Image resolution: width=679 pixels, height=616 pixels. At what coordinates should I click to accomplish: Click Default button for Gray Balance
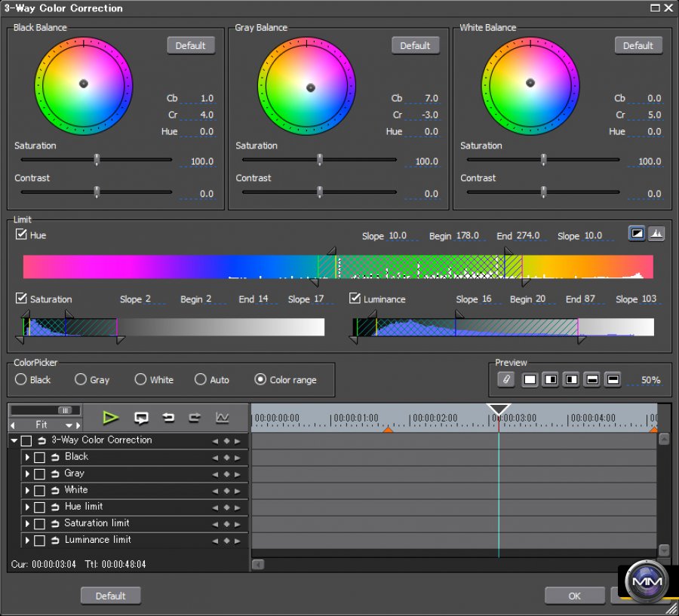point(415,45)
